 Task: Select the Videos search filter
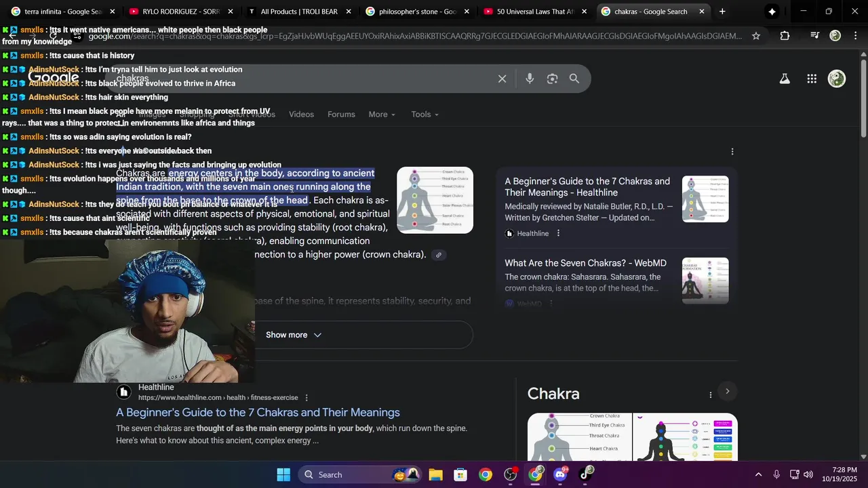[301, 115]
